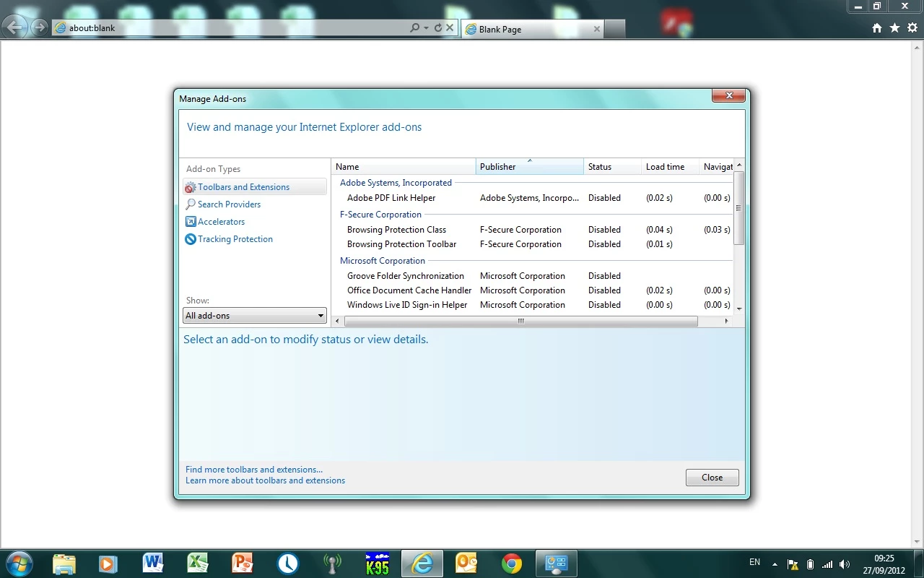This screenshot has height=578, width=924.
Task: Show hidden tray icons arrow
Action: (x=775, y=564)
